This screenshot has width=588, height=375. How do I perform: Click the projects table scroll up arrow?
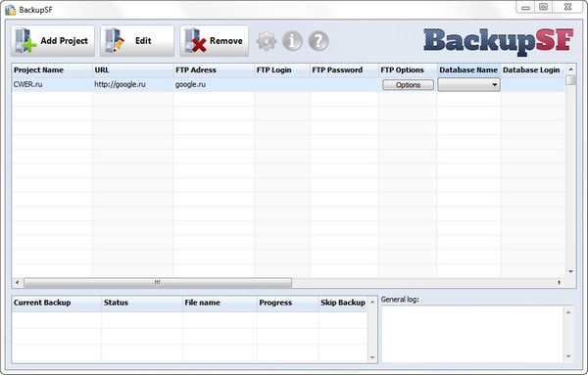click(x=570, y=70)
